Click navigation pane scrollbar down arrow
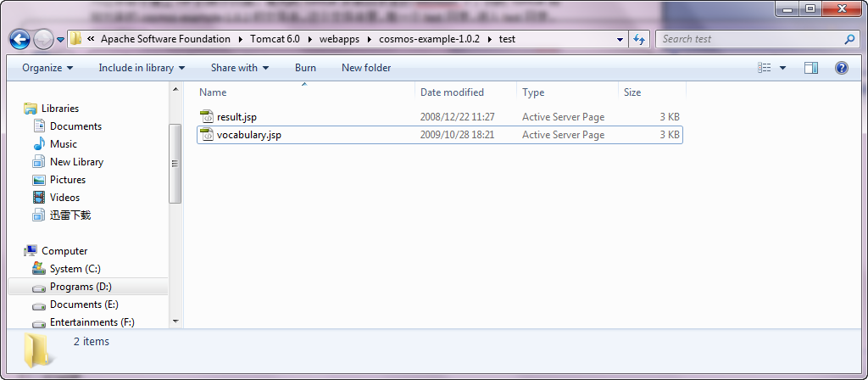The image size is (868, 380). pyautogui.click(x=175, y=321)
